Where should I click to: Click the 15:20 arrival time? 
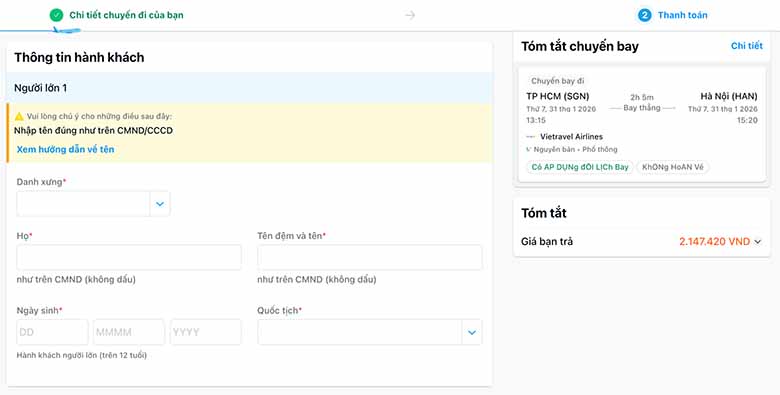coord(748,120)
